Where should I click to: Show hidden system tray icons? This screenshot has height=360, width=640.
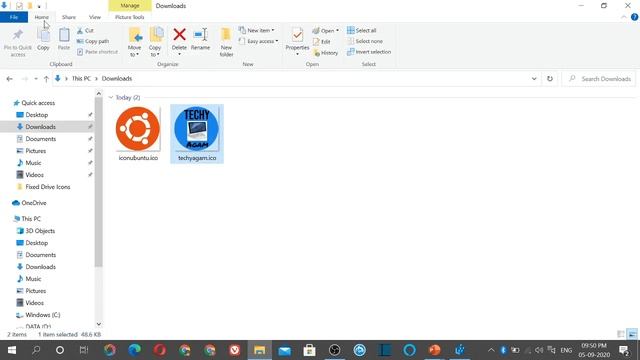pyautogui.click(x=491, y=350)
